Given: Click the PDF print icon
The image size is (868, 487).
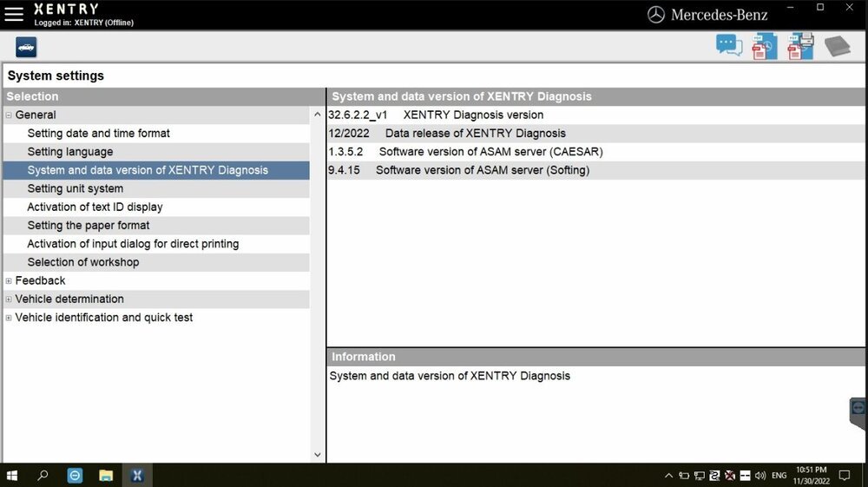Looking at the screenshot, I should (800, 46).
